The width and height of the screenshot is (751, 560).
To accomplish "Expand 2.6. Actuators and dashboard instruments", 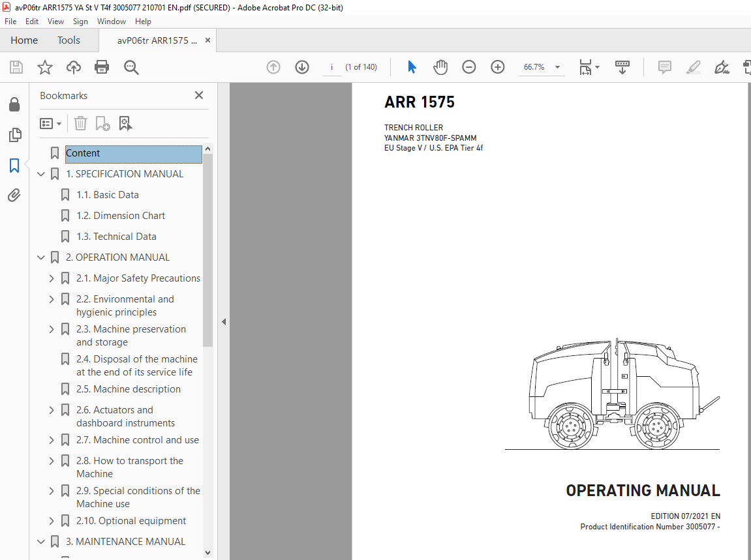I will [52, 410].
